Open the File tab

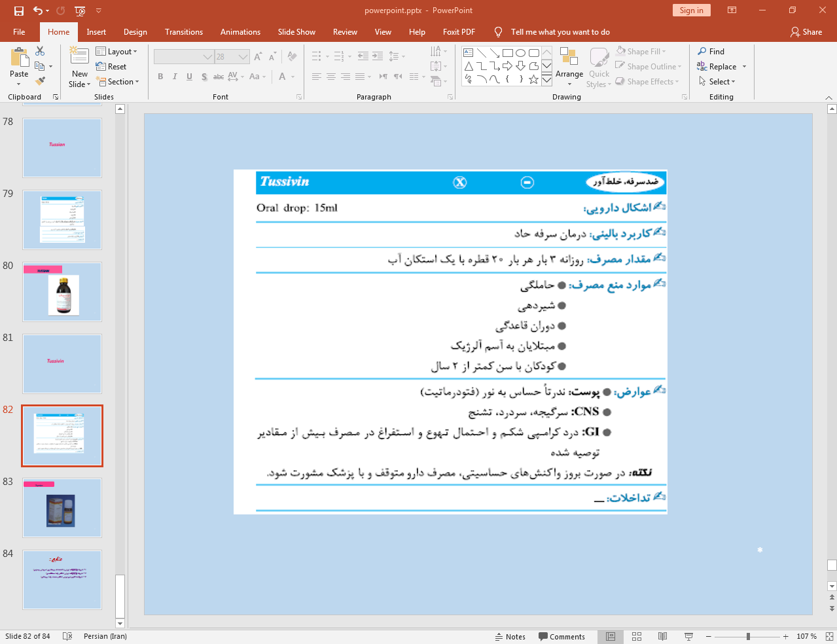[x=19, y=32]
